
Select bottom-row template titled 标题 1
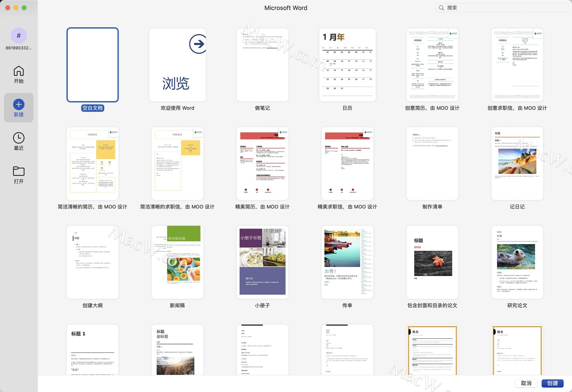click(93, 350)
